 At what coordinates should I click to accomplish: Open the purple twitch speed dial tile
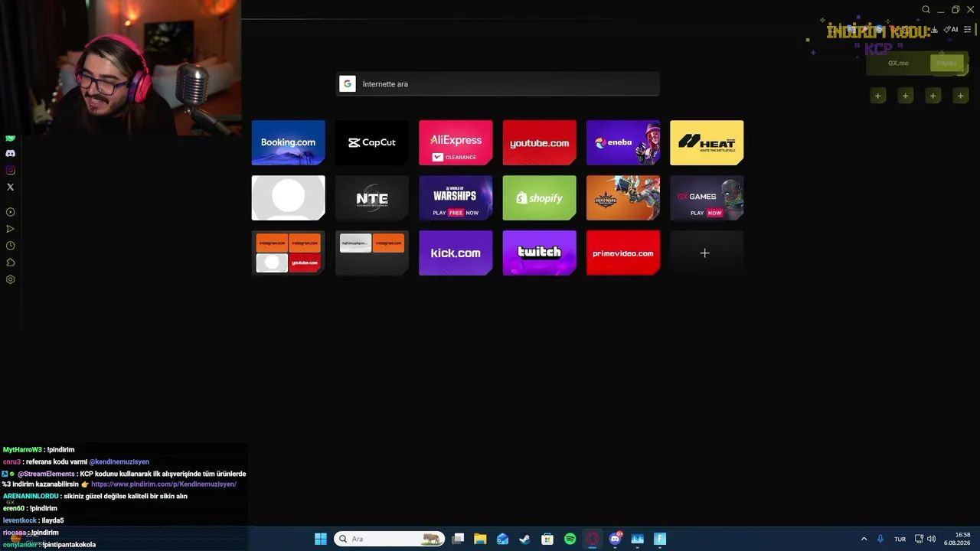[x=539, y=253]
